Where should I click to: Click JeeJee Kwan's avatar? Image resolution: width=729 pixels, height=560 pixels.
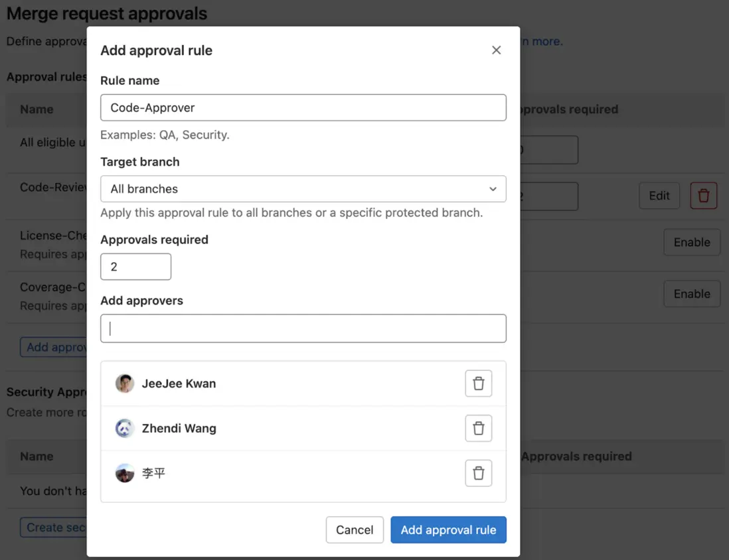tap(125, 384)
